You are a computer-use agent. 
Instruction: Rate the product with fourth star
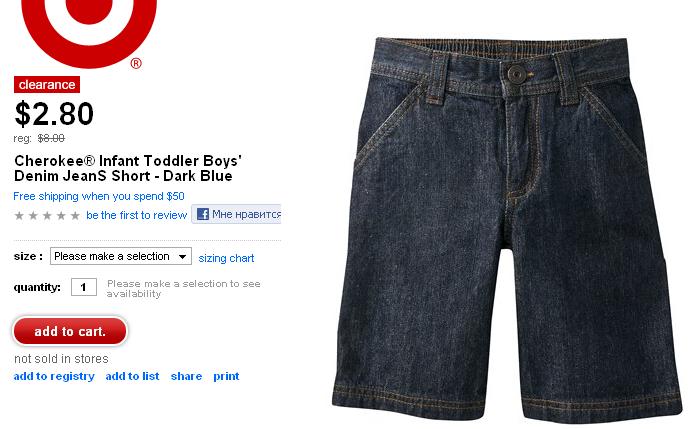point(62,216)
